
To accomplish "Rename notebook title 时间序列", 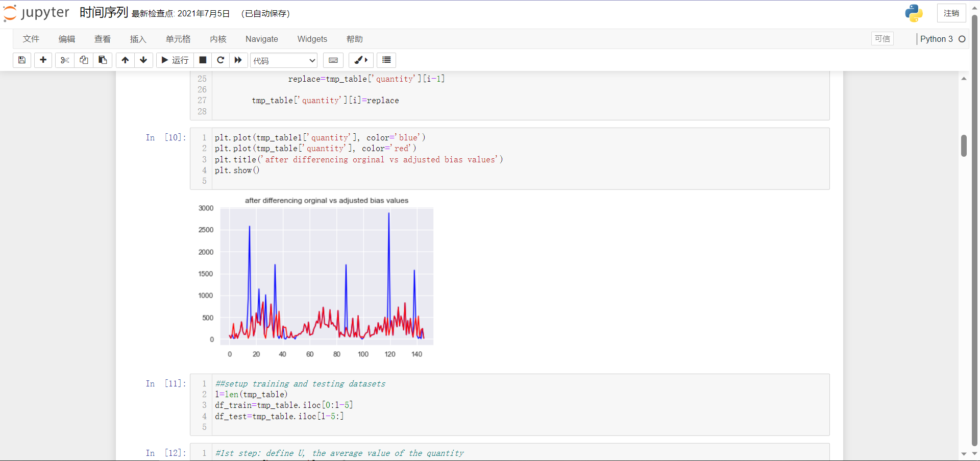I will [x=104, y=13].
